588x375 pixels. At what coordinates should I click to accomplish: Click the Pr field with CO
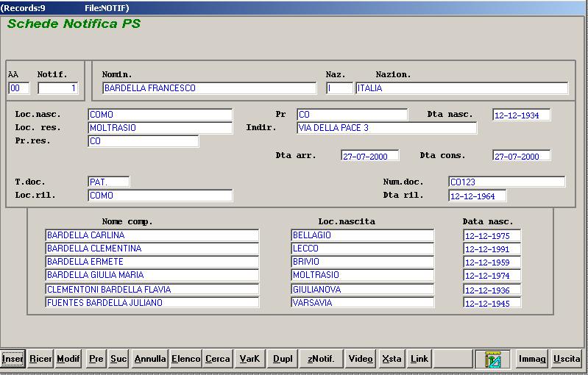352,115
